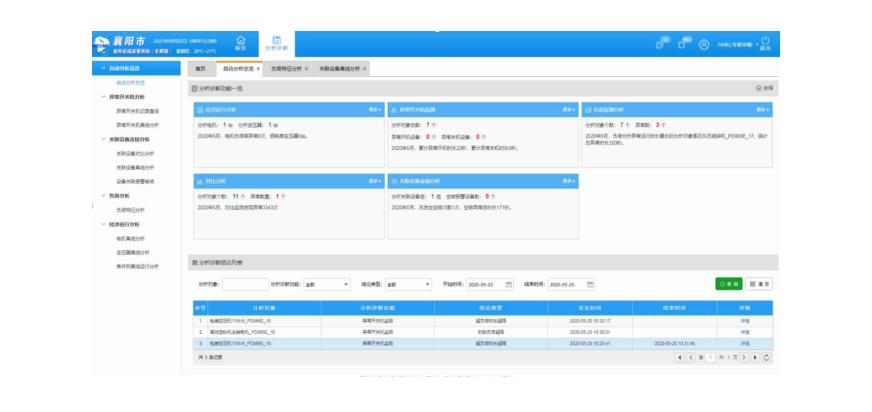Click the 退出 power icon
This screenshot has height=412, width=872.
[764, 42]
